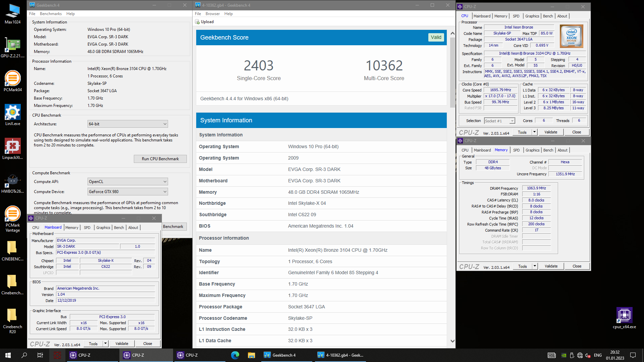644x362 pixels.
Task: Open the CINEBENCH folder on the desktop
Action: tap(12, 251)
